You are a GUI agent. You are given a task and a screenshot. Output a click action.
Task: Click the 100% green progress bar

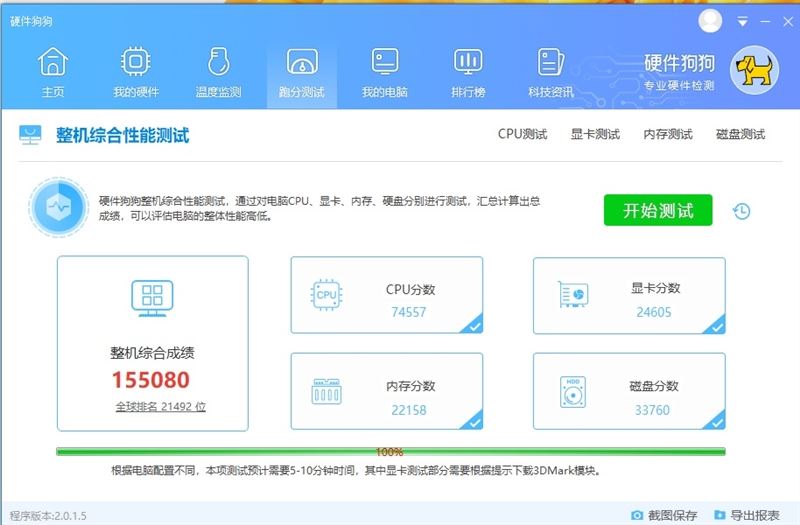(391, 452)
